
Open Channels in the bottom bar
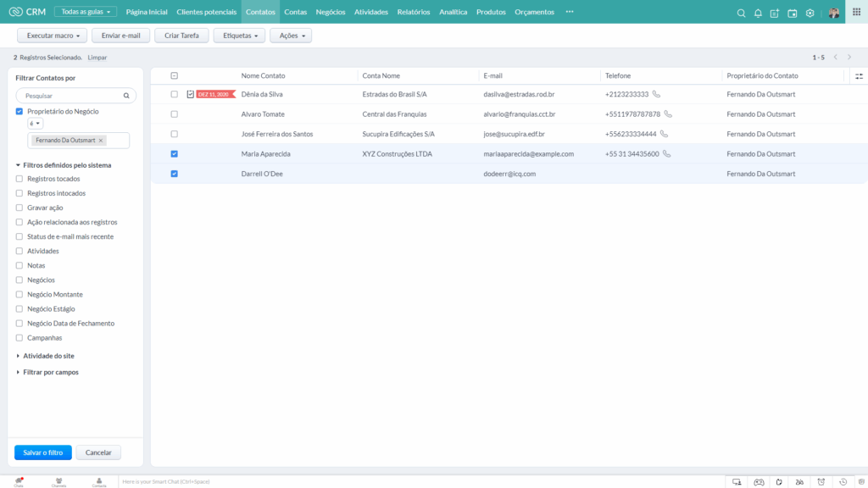(58, 482)
